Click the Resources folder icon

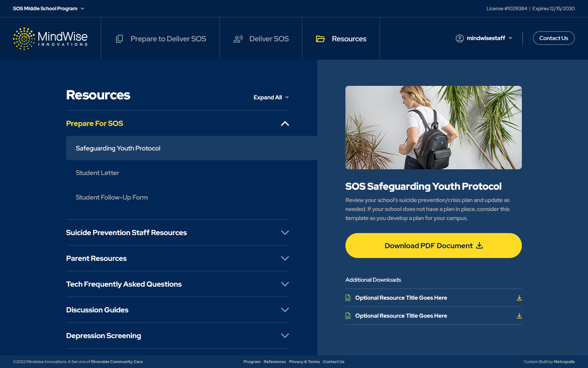[x=321, y=39]
